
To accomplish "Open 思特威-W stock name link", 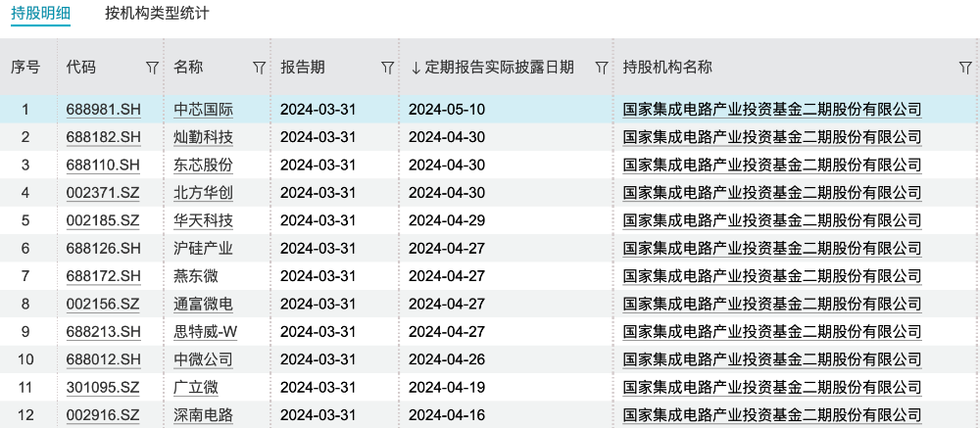I will (206, 332).
